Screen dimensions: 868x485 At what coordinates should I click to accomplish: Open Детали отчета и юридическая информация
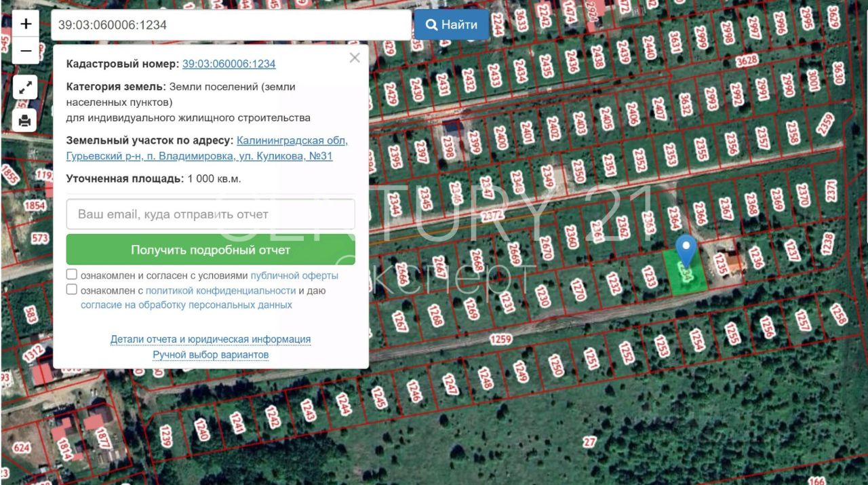point(211,339)
